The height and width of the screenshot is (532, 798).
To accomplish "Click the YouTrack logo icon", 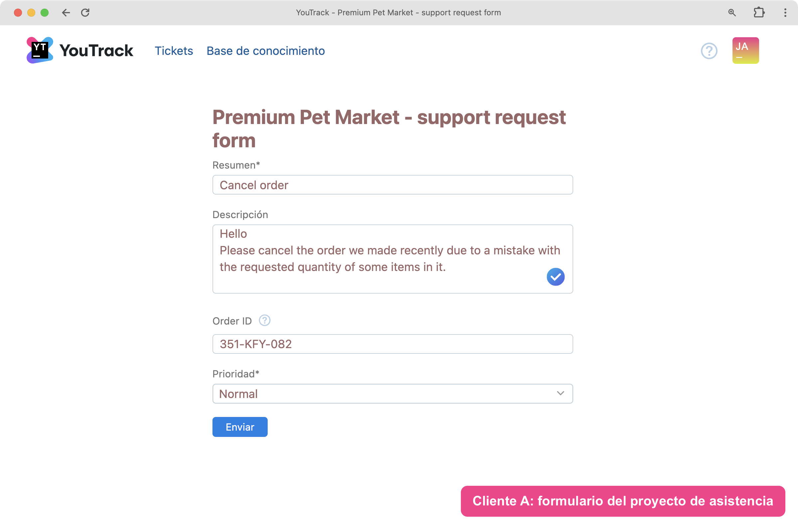I will pos(40,50).
